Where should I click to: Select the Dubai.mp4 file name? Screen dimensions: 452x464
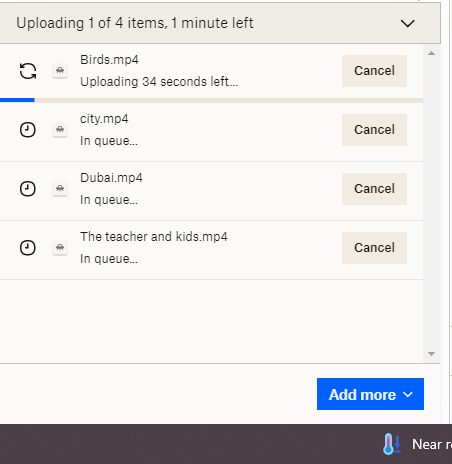111,178
